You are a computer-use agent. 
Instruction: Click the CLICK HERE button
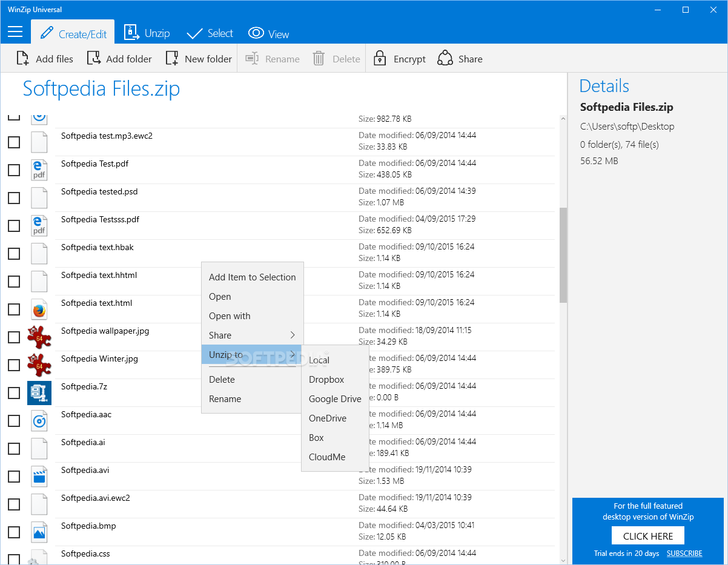point(648,536)
